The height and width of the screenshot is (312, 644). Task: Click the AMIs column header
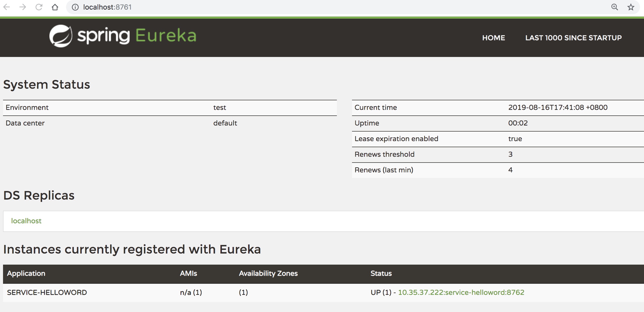188,273
